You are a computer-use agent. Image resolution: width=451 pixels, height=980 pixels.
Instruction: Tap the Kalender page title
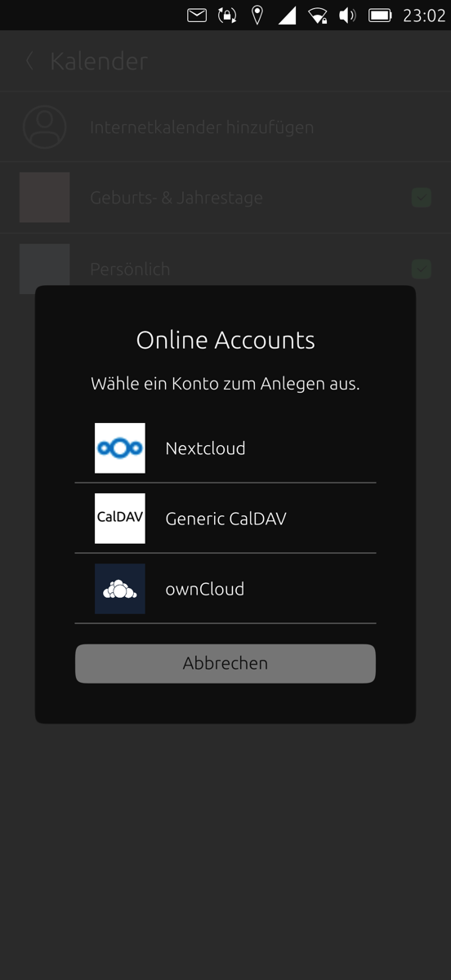click(99, 61)
